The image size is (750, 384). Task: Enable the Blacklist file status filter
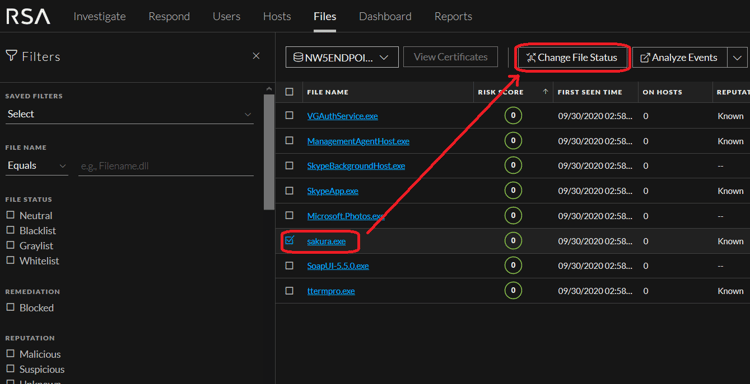[11, 230]
